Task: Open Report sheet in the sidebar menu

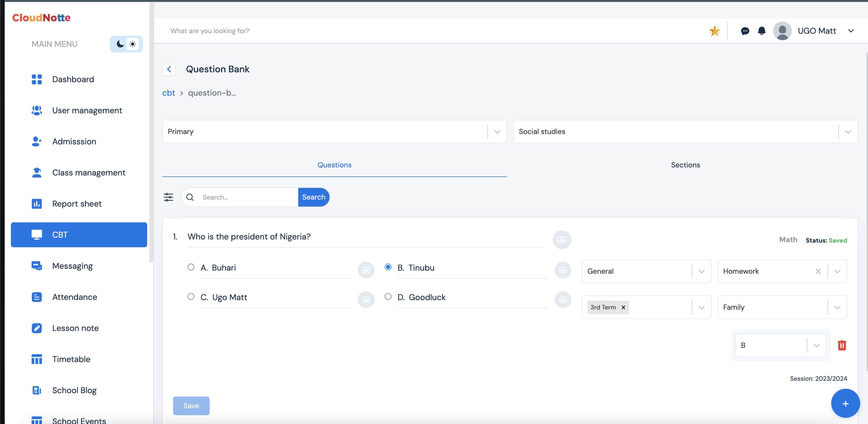Action: pyautogui.click(x=77, y=203)
